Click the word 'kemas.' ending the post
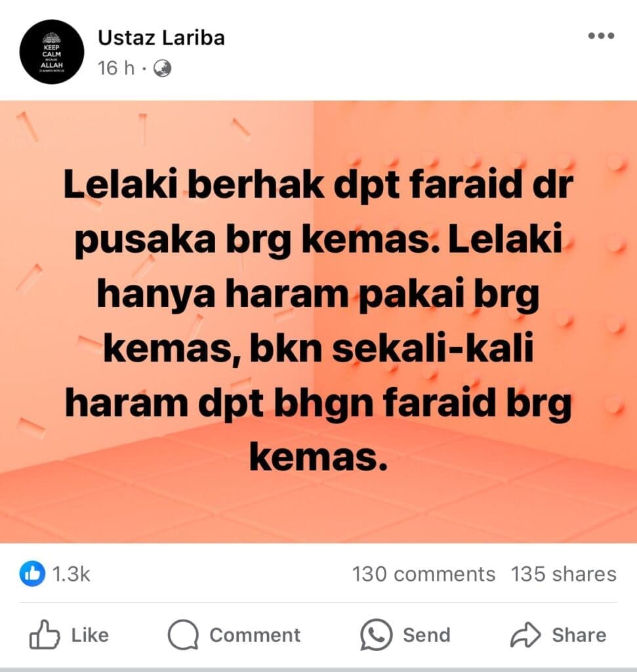637x672 pixels. point(318,457)
